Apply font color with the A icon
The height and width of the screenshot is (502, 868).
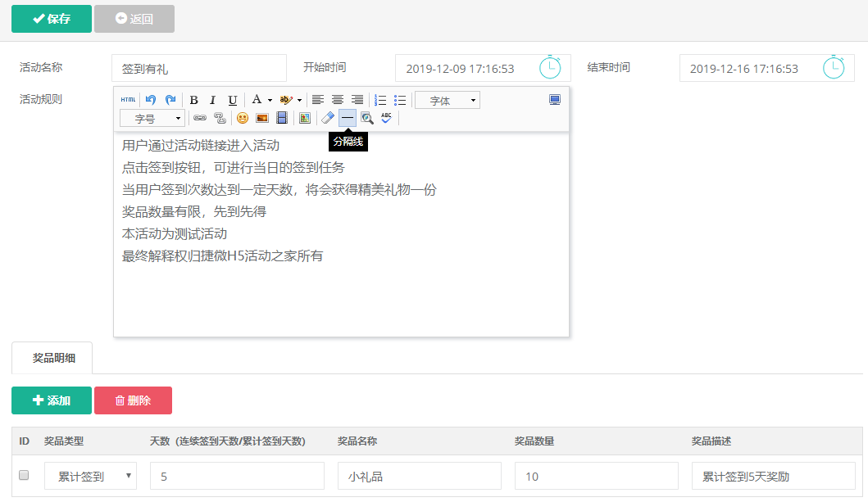[257, 100]
